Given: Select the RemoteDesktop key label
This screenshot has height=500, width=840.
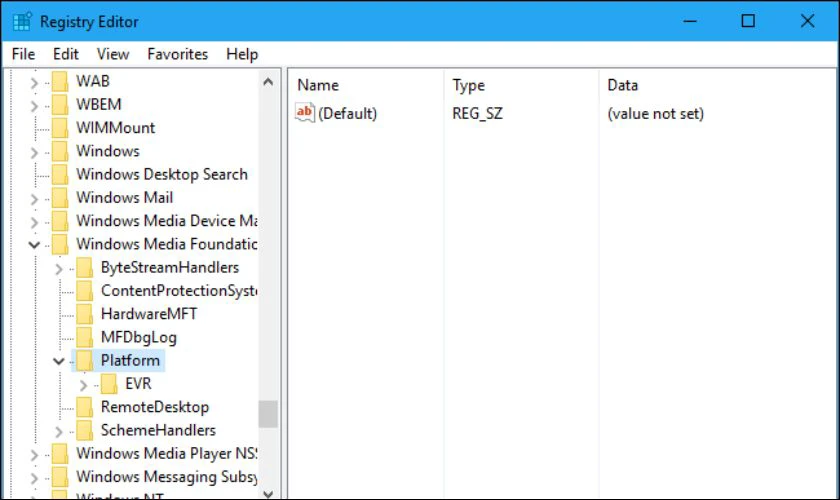Looking at the screenshot, I should [155, 407].
